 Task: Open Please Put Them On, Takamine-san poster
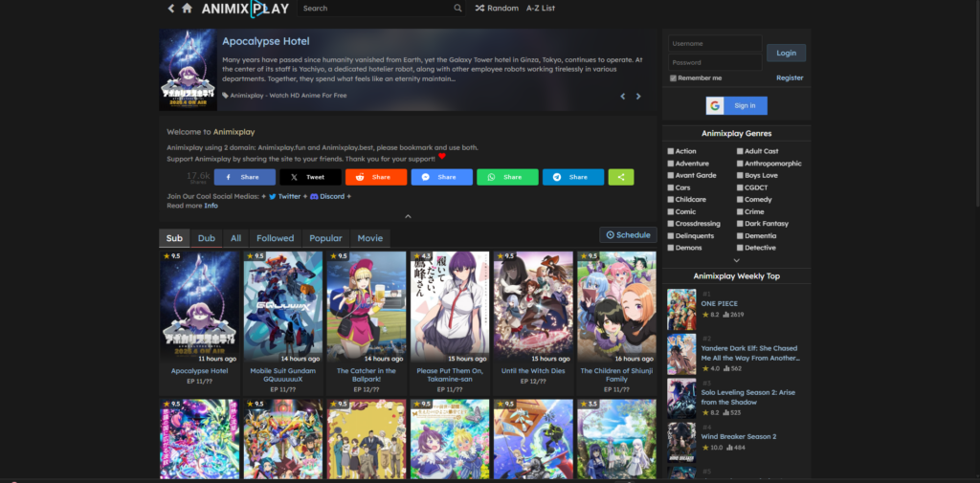(450, 307)
